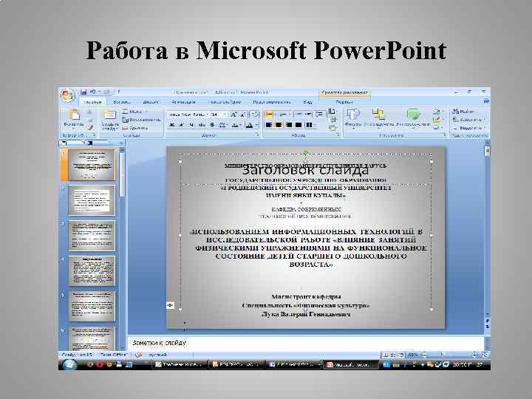The width and height of the screenshot is (532, 399).
Task: Open the round Office button menu
Action: click(x=67, y=95)
